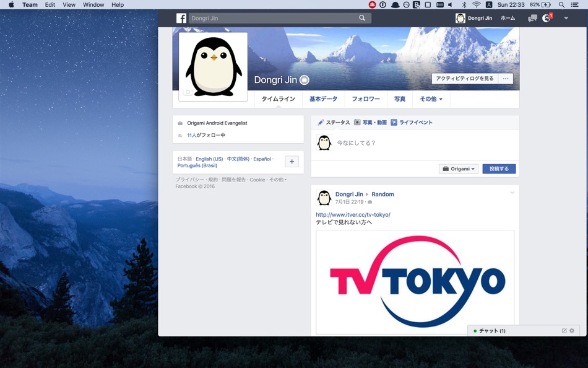The width and height of the screenshot is (588, 368).
Task: Switch language to Português (Brasil)
Action: point(197,165)
